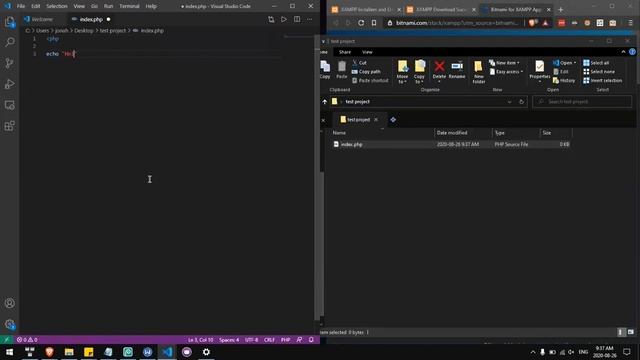The width and height of the screenshot is (640, 360).
Task: Collapse the File Explorer ribbon with the chevron
Action: (x=623, y=52)
